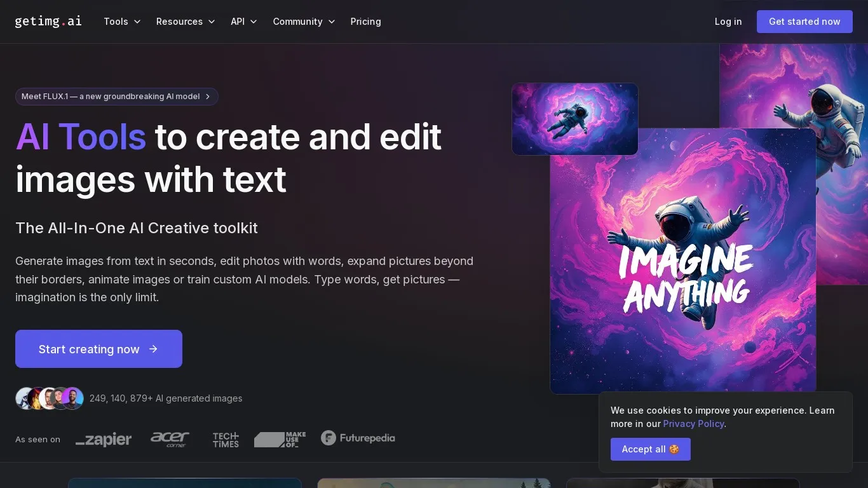
Task: Open the Privacy Policy link
Action: (693, 424)
